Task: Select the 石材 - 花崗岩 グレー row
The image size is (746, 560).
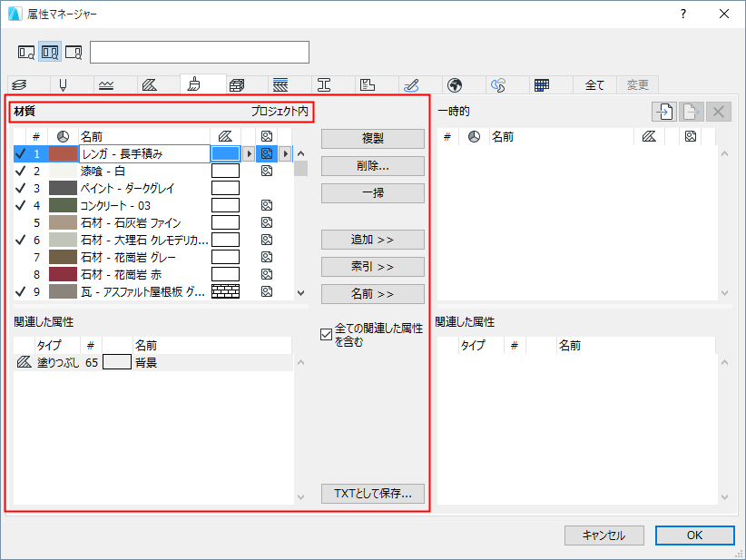Action: 153,257
